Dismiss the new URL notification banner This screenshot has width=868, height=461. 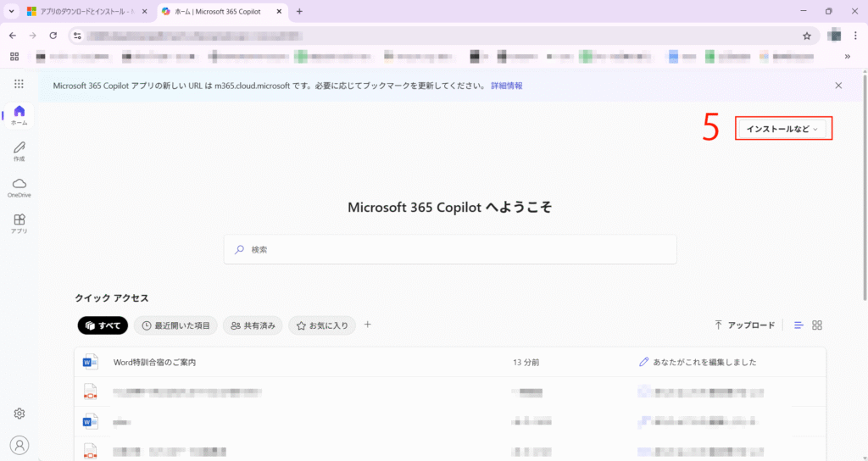pyautogui.click(x=838, y=86)
